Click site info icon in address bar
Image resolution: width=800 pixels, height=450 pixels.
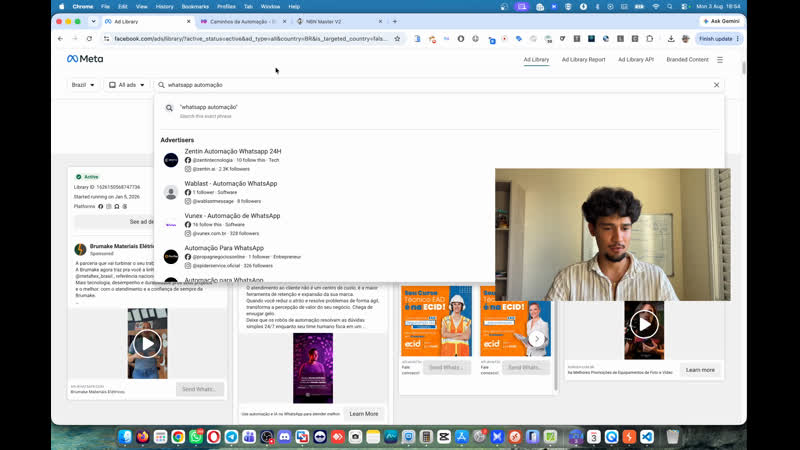[106, 39]
